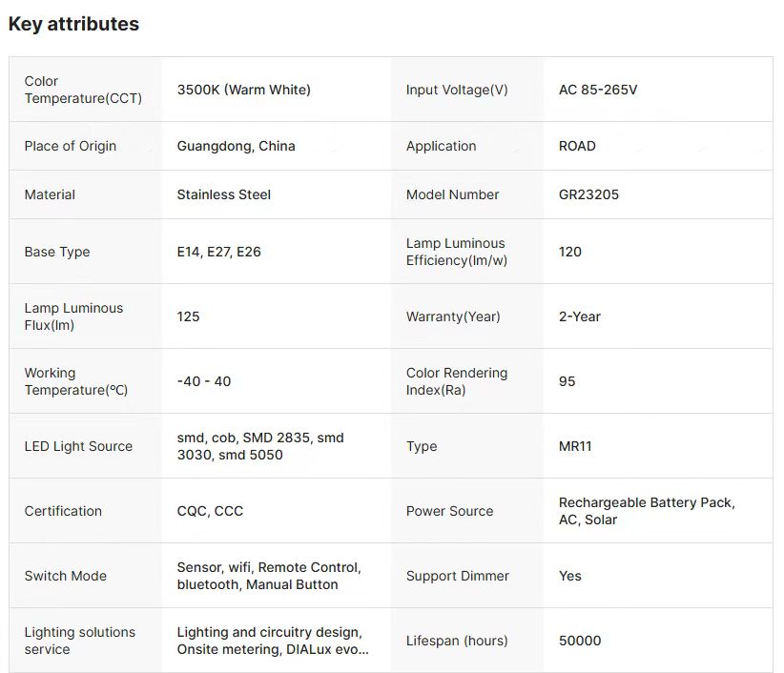The height and width of the screenshot is (673, 784).
Task: Click the LED Light Source value text
Action: (259, 446)
